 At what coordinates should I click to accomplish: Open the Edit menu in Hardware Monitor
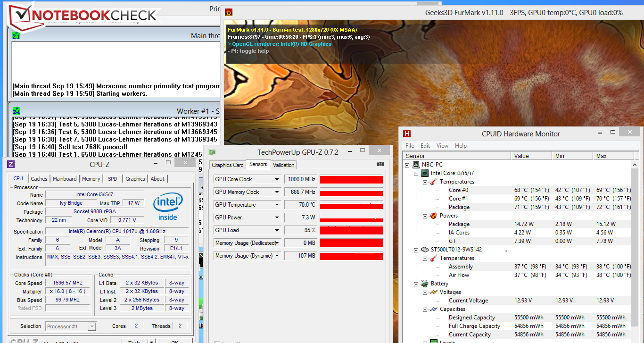coord(425,146)
